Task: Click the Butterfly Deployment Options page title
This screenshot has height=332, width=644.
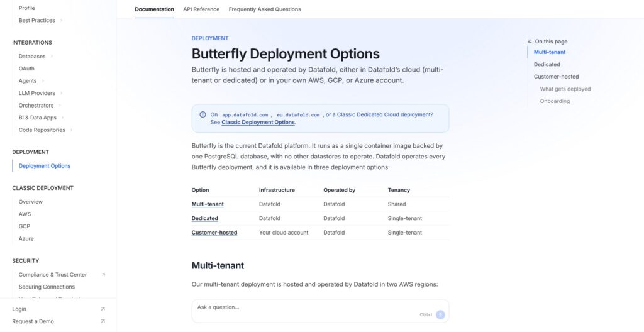Action: tap(286, 54)
